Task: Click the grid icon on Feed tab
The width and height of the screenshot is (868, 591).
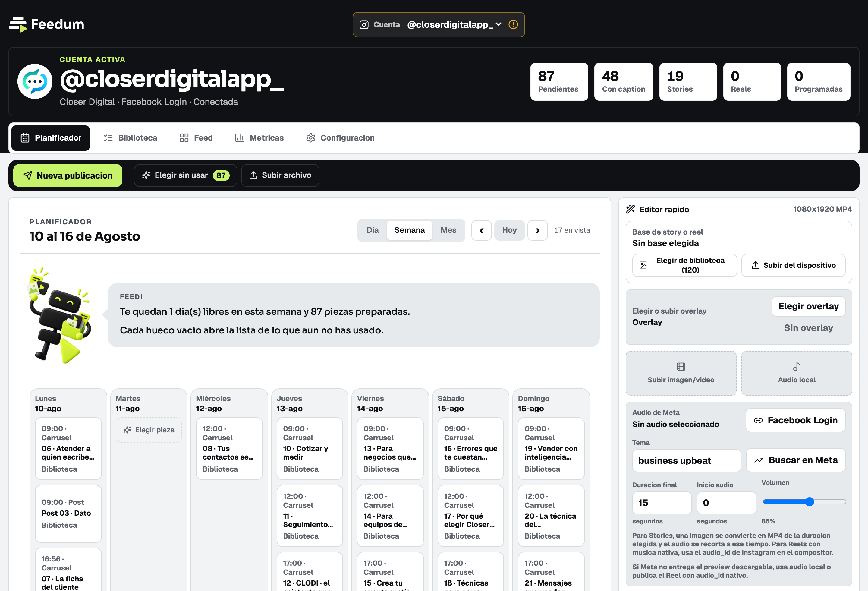Action: [x=184, y=138]
